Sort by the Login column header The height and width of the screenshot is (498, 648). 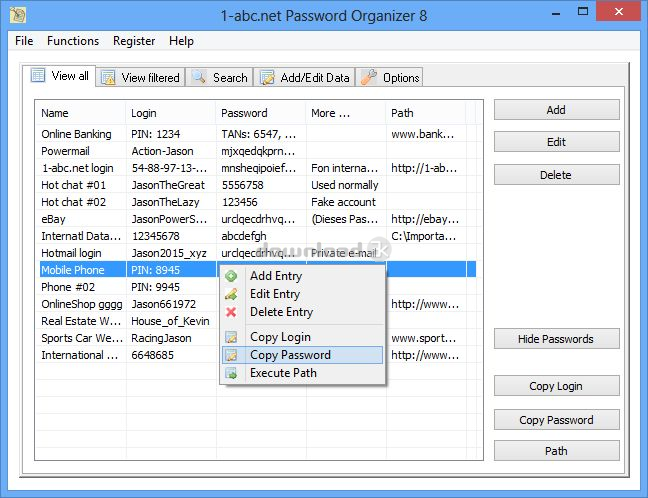click(171, 113)
